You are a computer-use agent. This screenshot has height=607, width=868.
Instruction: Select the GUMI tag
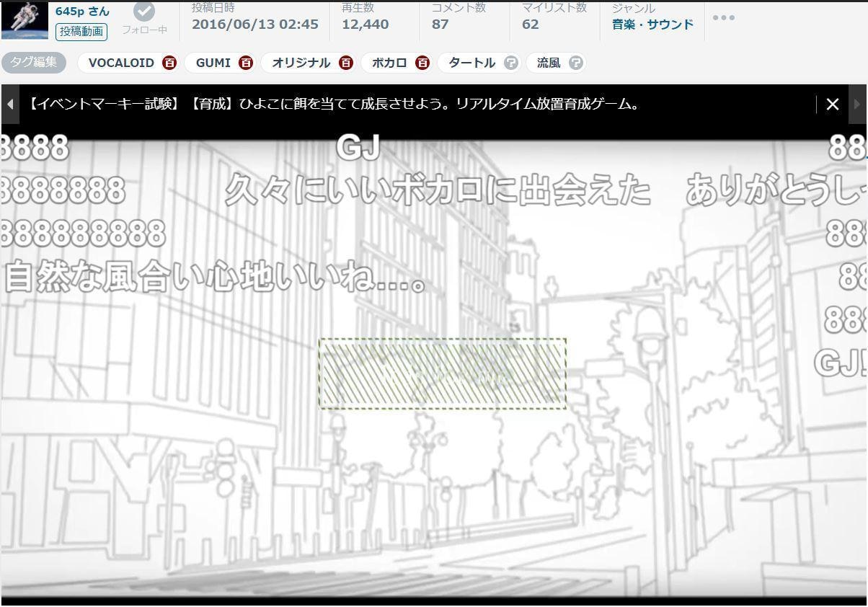(x=213, y=63)
